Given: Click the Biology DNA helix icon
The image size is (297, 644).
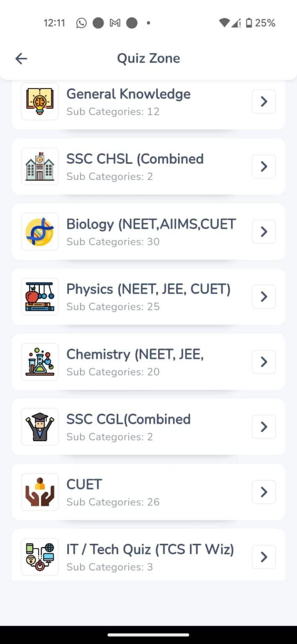Looking at the screenshot, I should (x=39, y=231).
